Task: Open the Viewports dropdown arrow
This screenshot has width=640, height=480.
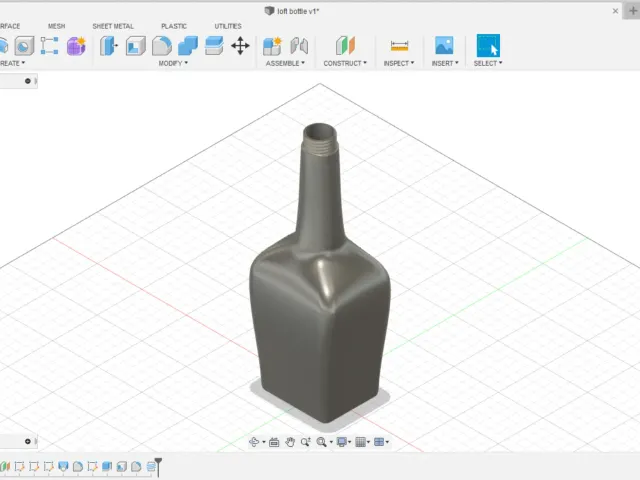Action: (x=387, y=442)
